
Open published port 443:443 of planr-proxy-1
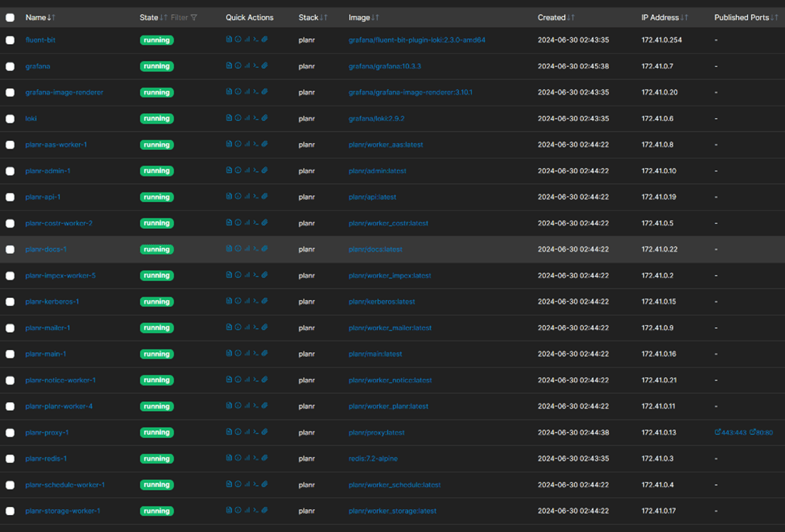point(731,432)
